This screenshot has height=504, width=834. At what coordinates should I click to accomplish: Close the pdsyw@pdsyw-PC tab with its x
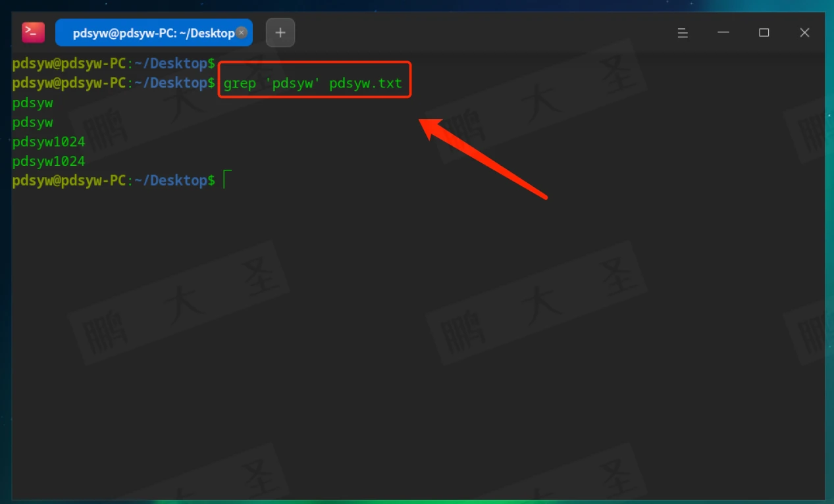pyautogui.click(x=242, y=32)
